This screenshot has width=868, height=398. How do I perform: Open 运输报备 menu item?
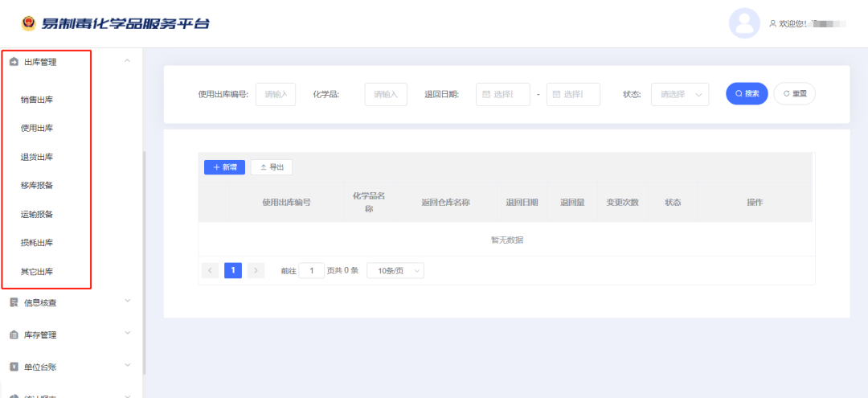click(x=37, y=214)
